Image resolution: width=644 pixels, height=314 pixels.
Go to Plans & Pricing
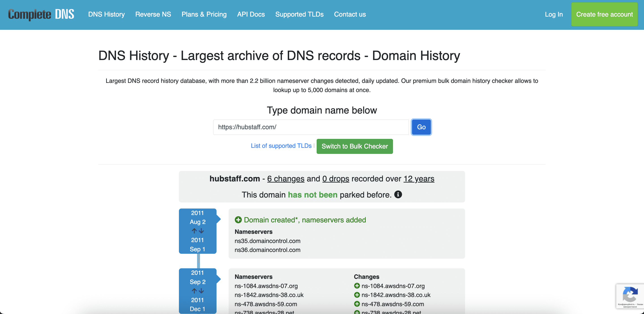pyautogui.click(x=204, y=15)
